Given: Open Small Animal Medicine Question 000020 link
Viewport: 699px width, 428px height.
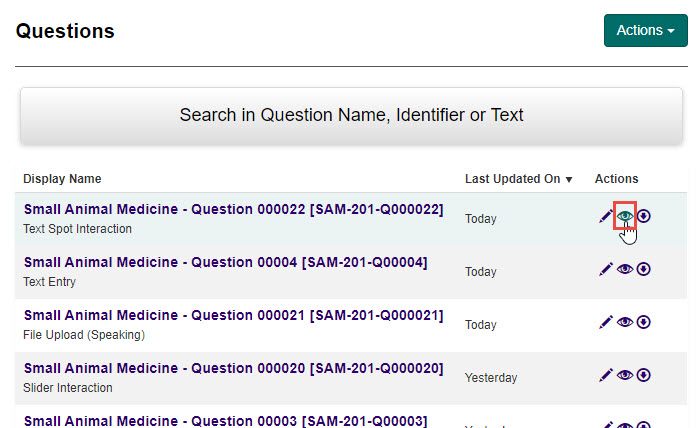Looking at the screenshot, I should [233, 368].
